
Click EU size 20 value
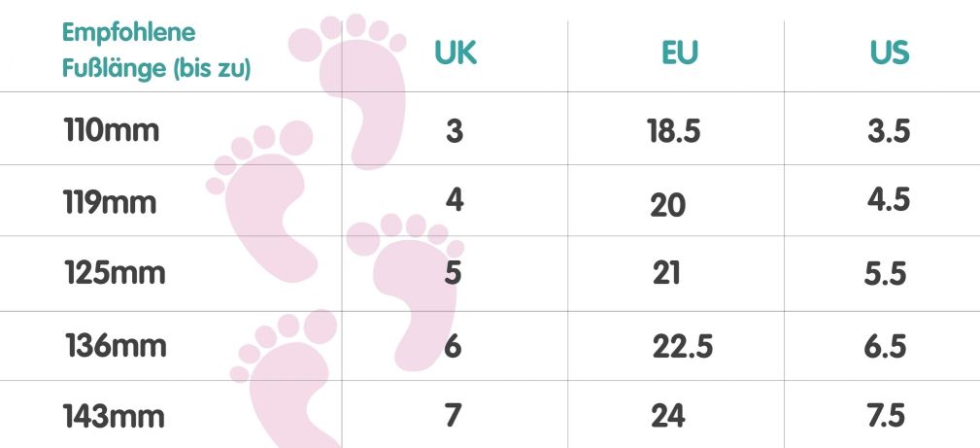[x=667, y=205]
